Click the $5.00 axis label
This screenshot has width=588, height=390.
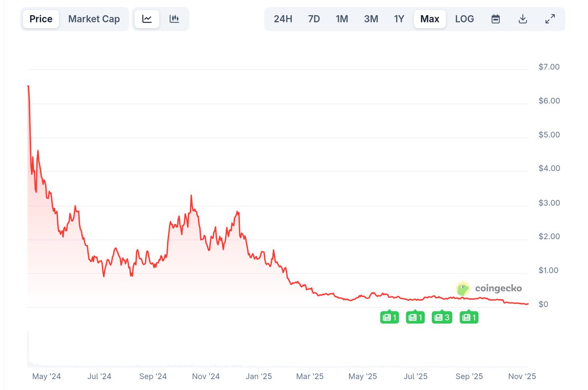(x=549, y=135)
